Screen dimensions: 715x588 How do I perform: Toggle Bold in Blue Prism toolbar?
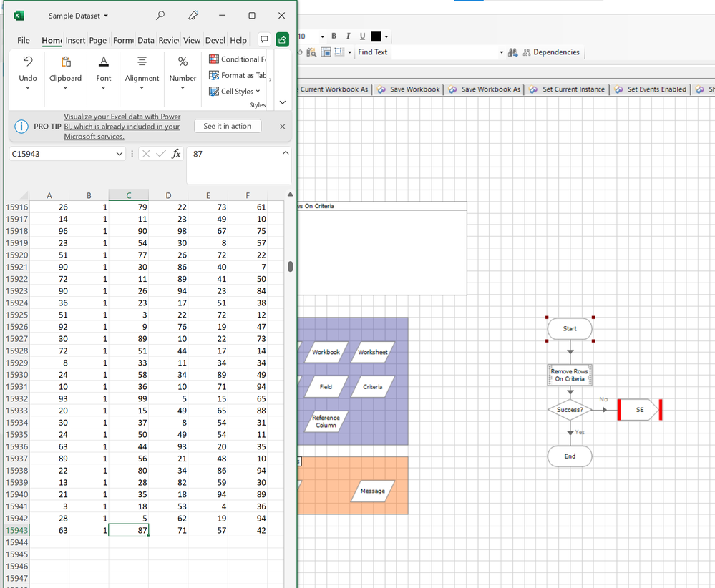point(334,36)
